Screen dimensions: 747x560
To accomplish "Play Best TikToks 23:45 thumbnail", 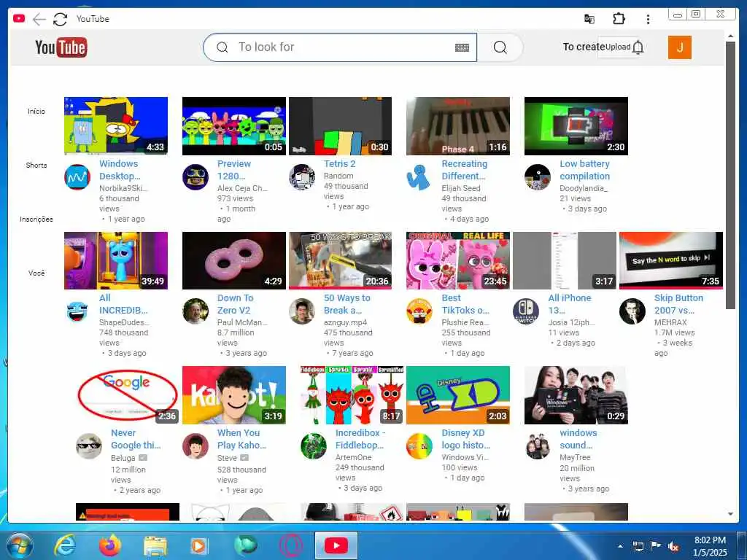I will pos(458,260).
